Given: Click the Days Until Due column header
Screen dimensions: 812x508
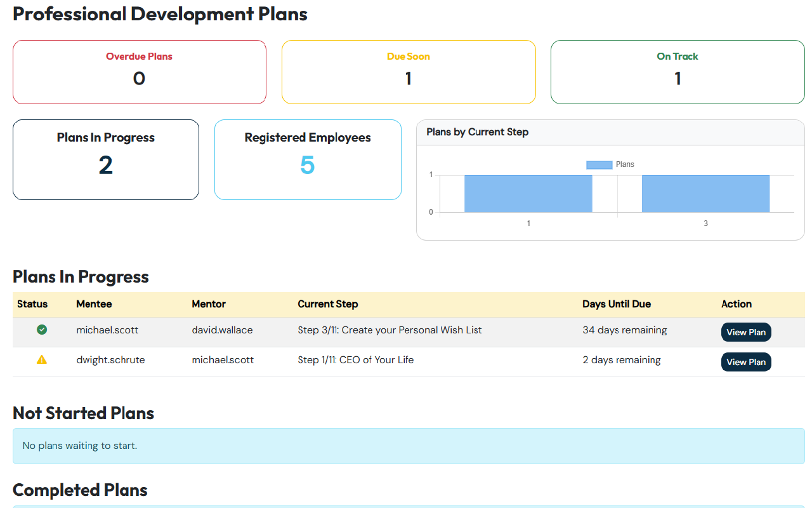Looking at the screenshot, I should pos(616,304).
